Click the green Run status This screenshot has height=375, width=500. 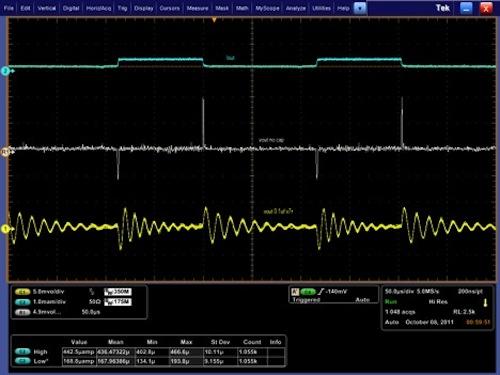[x=391, y=302]
